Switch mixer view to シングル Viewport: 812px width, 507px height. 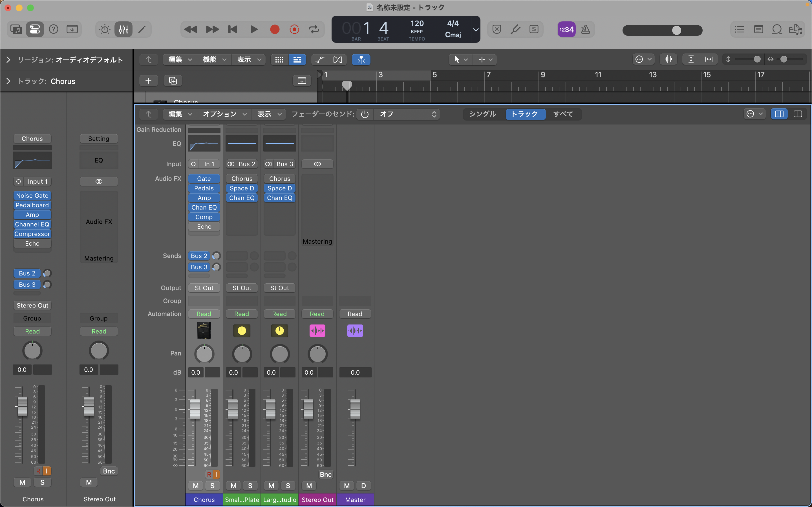(x=482, y=114)
